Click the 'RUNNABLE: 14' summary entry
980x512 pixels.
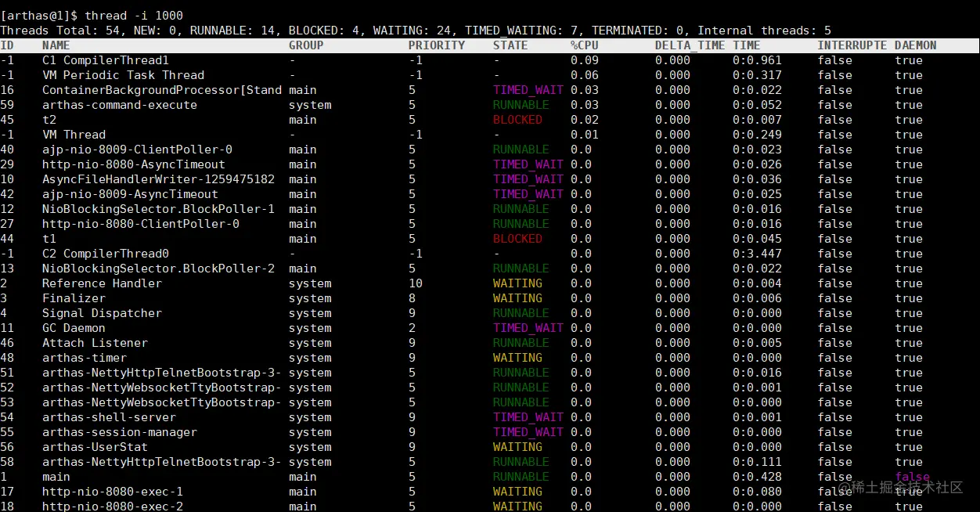236,30
